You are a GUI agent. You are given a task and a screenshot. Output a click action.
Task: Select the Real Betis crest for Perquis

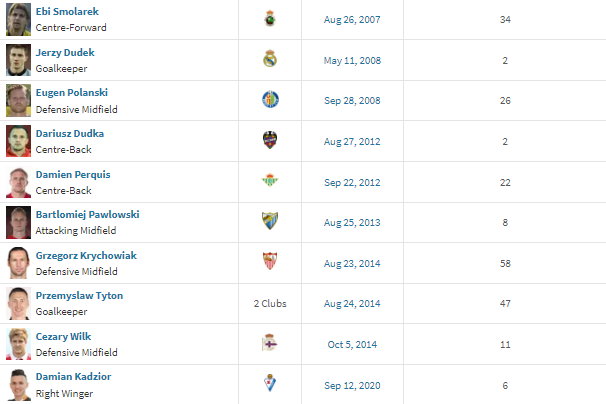pos(270,181)
